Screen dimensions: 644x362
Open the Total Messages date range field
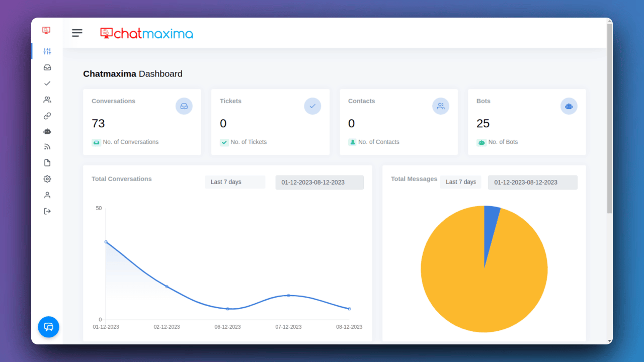(533, 183)
